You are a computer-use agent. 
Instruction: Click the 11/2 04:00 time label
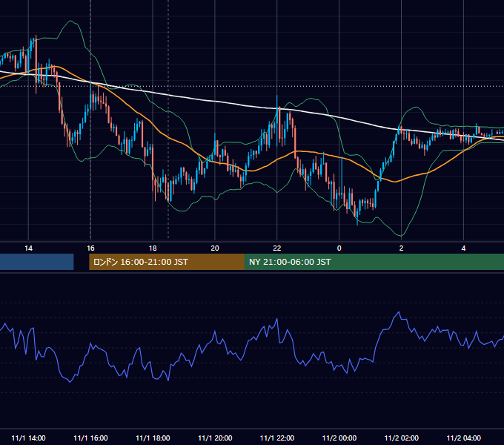click(x=463, y=438)
